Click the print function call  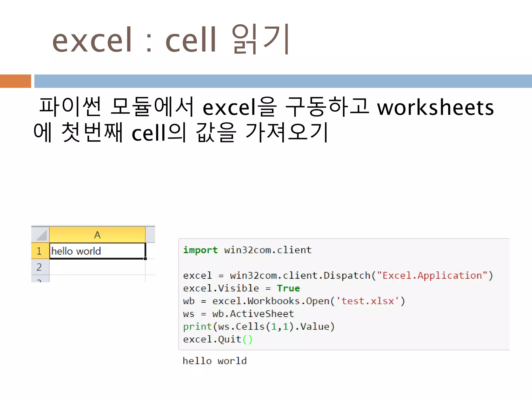tap(197, 327)
